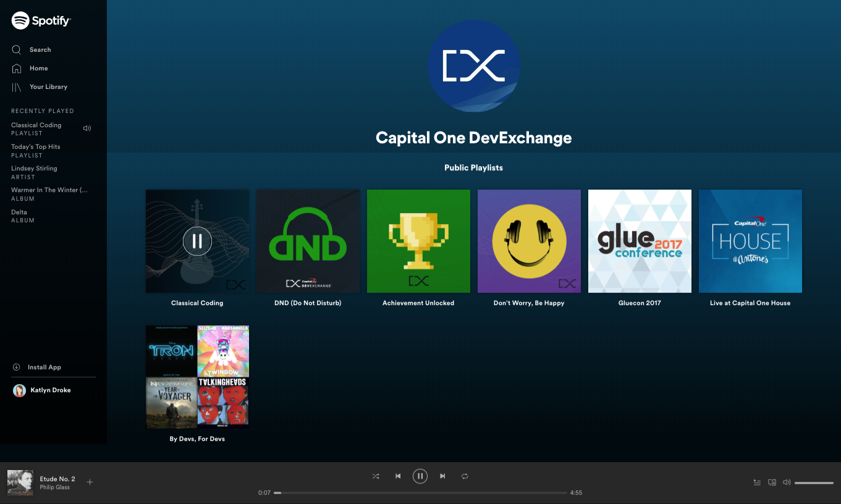Mute with the volume speaker icon
The image size is (841, 504).
coord(787,482)
